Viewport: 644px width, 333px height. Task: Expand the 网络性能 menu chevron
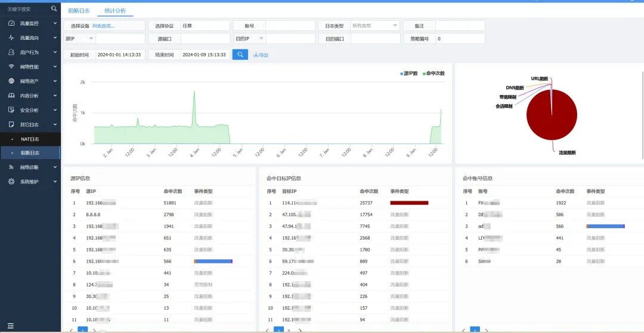55,67
